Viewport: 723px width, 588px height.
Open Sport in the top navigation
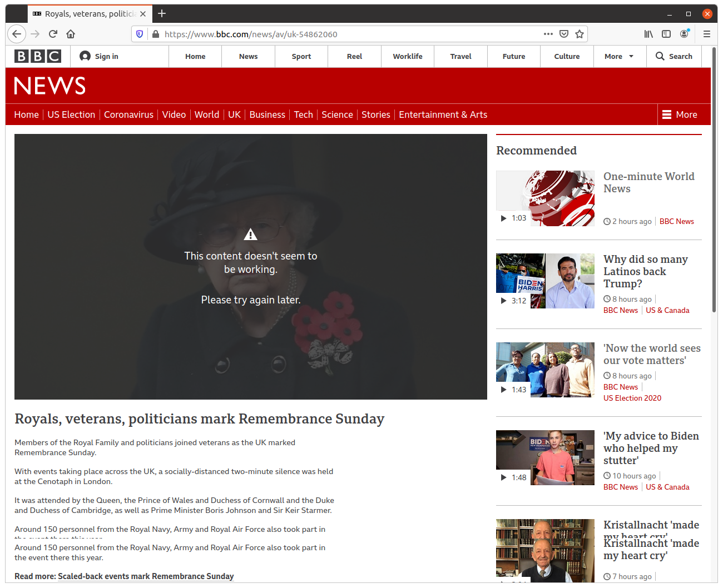pos(301,56)
